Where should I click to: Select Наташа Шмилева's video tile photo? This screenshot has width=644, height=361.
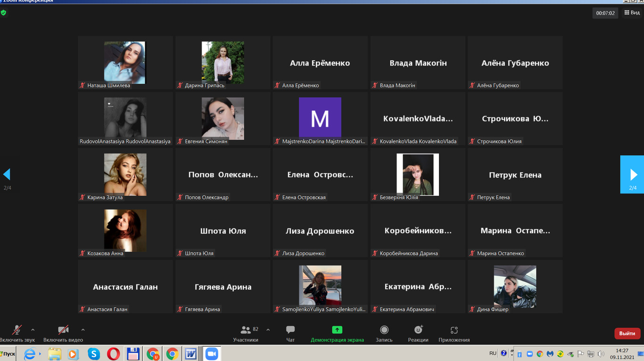coord(125,62)
